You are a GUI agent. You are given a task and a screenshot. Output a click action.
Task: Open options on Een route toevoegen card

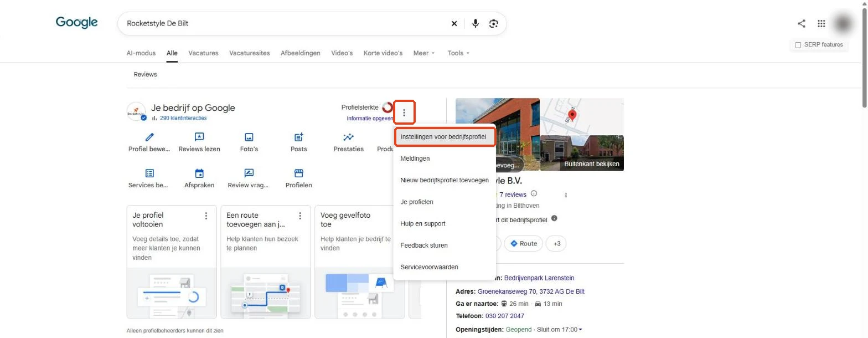point(300,216)
